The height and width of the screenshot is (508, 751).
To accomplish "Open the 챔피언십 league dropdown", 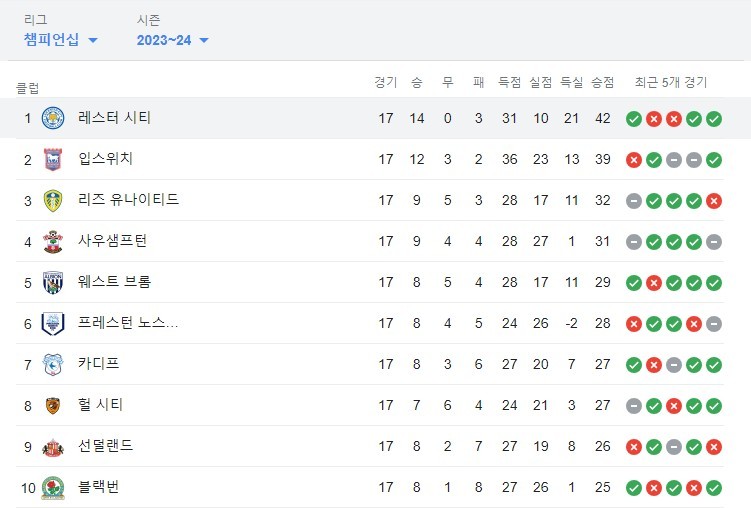I will (x=61, y=40).
